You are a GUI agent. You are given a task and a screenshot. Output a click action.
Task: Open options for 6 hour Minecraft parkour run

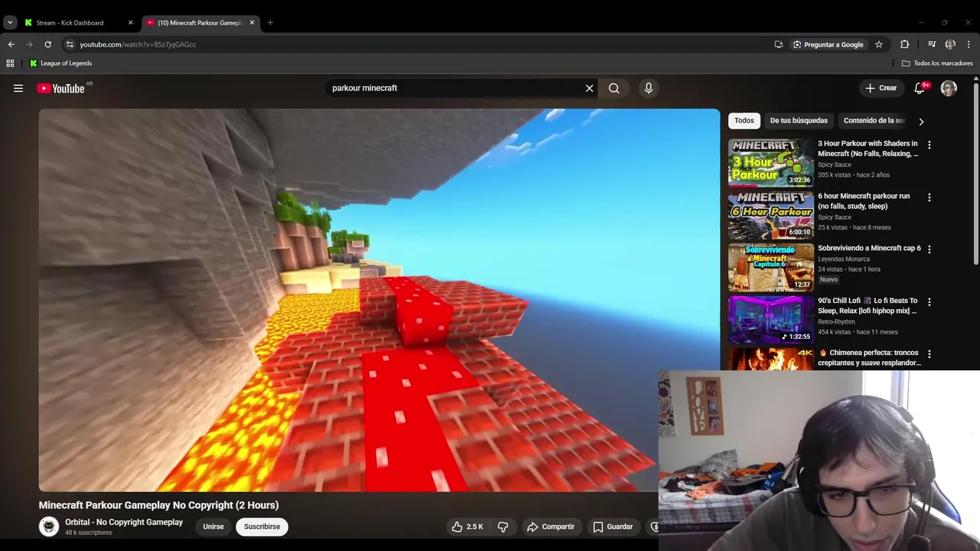[x=929, y=197]
